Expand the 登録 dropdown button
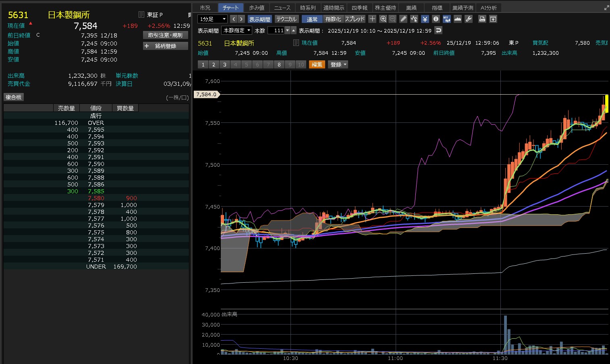610x364 pixels. point(338,64)
